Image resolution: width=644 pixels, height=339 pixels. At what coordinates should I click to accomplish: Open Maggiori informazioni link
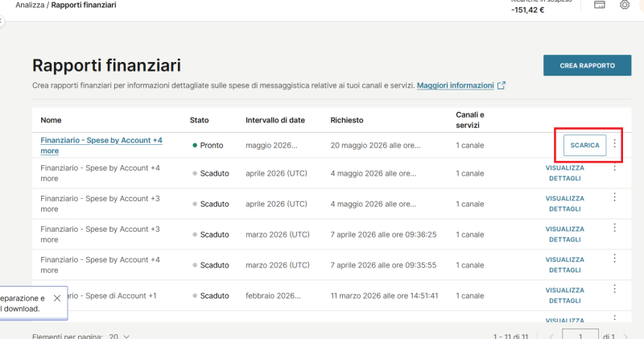click(x=455, y=85)
